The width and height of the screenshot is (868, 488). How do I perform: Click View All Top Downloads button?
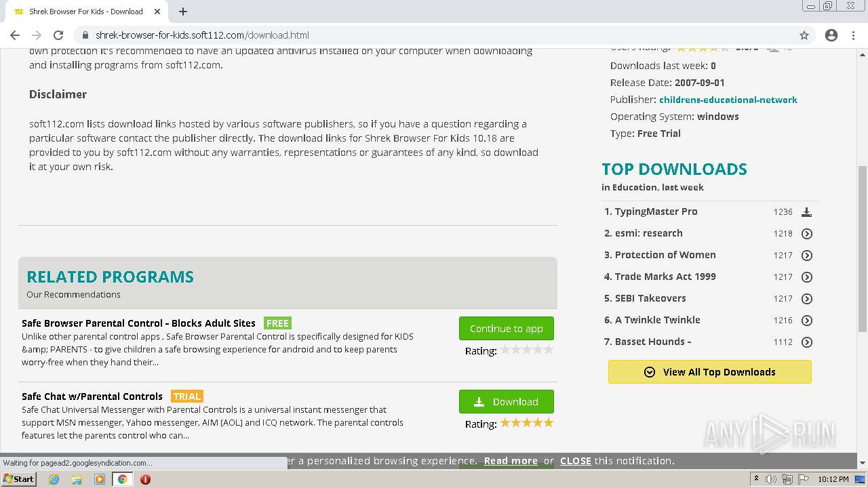(x=710, y=371)
